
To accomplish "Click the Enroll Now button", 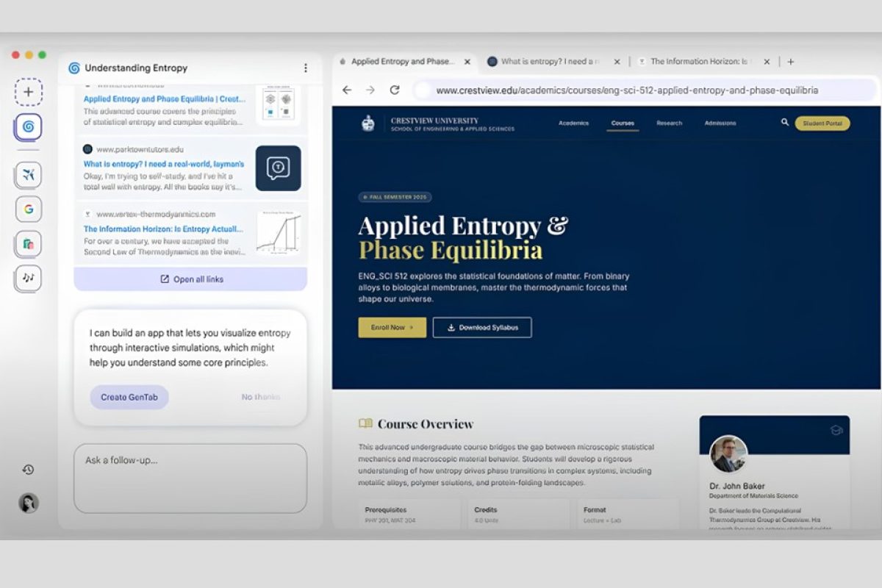I will 392,327.
